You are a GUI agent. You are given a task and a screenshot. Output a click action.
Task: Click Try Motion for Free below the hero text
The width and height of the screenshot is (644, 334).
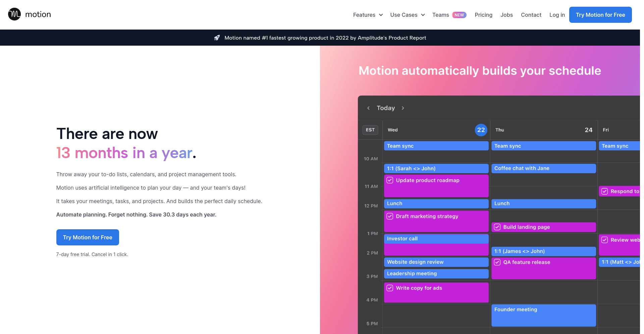(x=88, y=237)
